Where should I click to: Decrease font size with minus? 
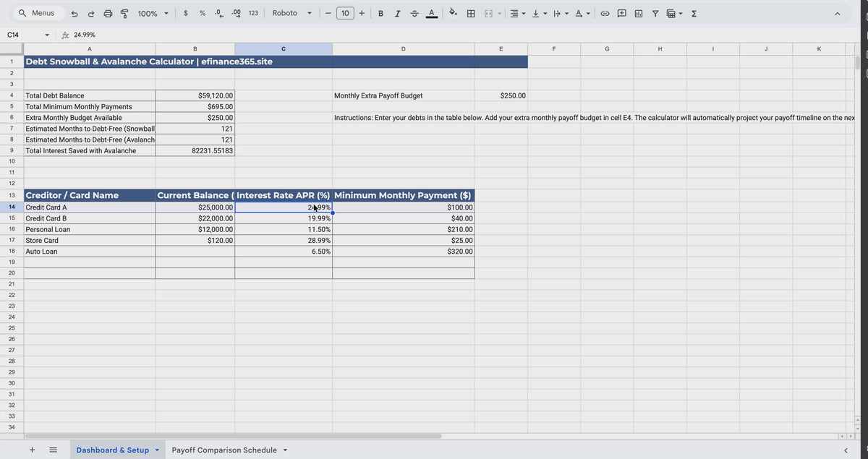click(328, 13)
